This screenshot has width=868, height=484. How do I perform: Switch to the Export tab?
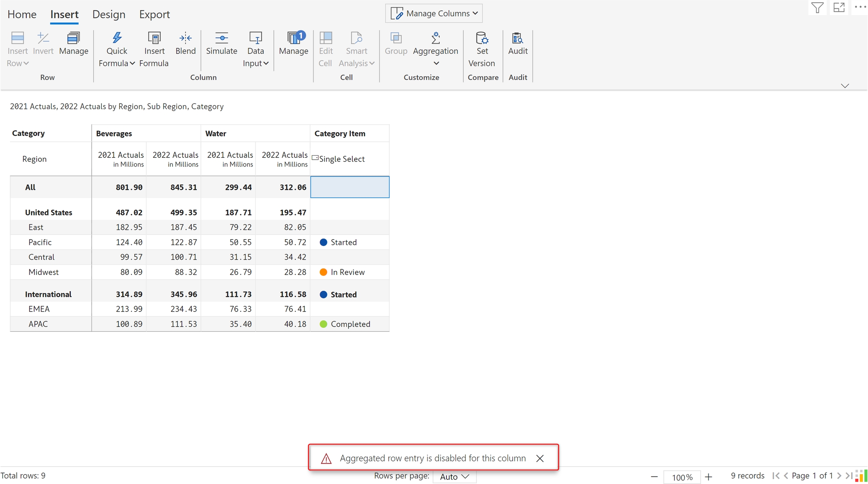point(154,14)
